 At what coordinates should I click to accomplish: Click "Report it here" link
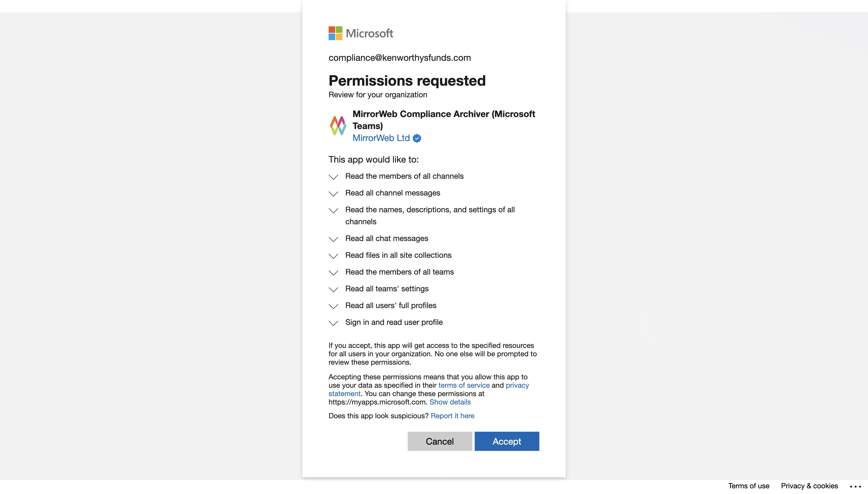point(452,416)
